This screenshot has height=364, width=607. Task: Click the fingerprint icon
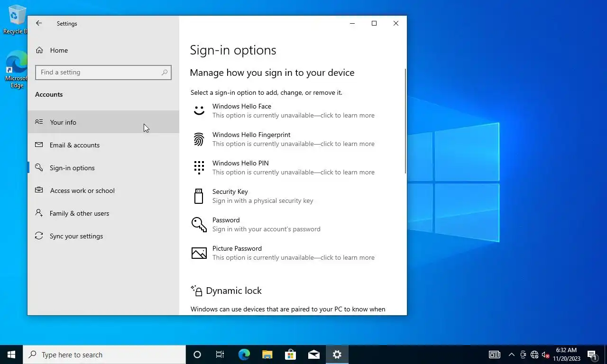click(x=199, y=139)
